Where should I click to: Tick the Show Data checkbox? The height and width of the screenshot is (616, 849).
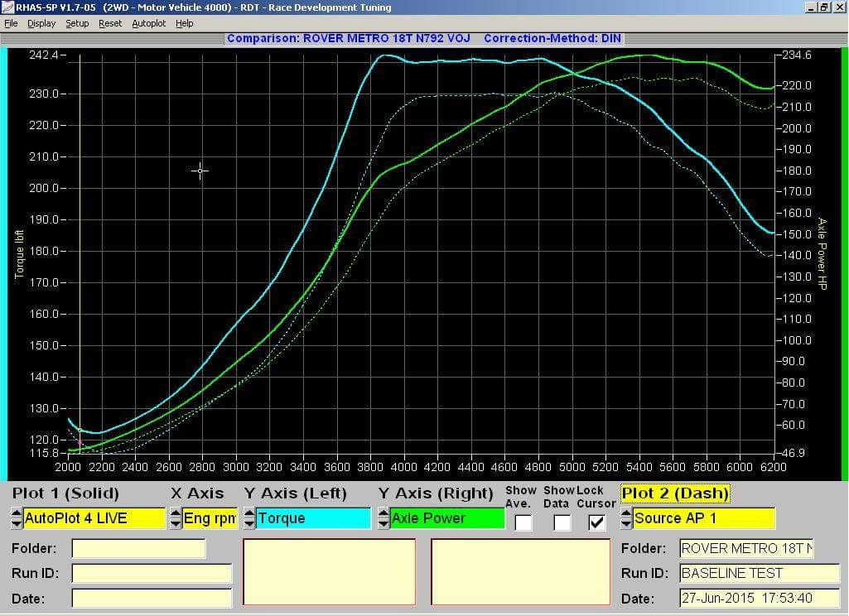pos(562,522)
